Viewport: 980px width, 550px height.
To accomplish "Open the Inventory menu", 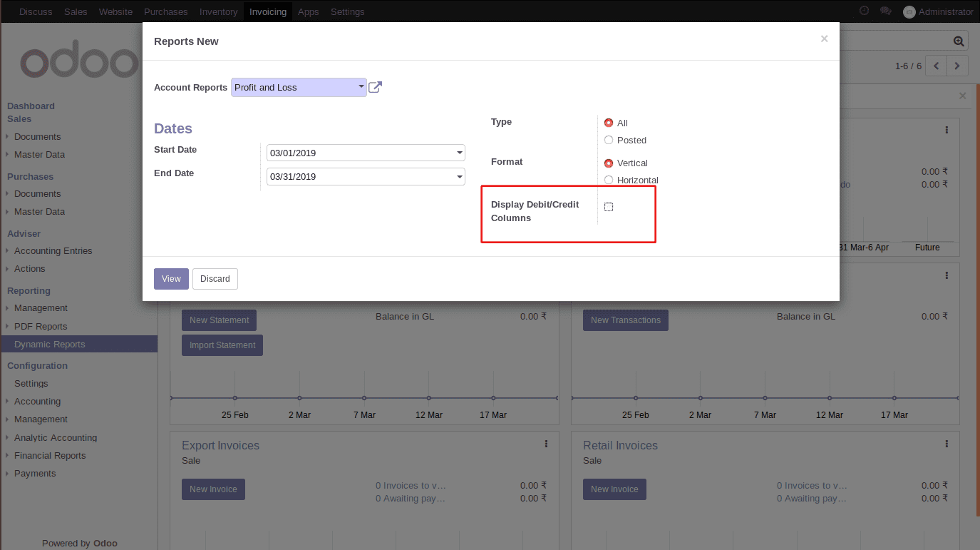I will (x=219, y=11).
